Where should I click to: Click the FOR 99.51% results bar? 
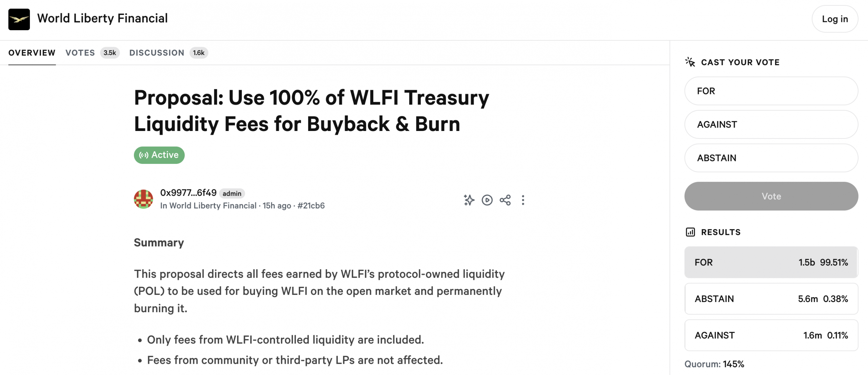coord(771,262)
